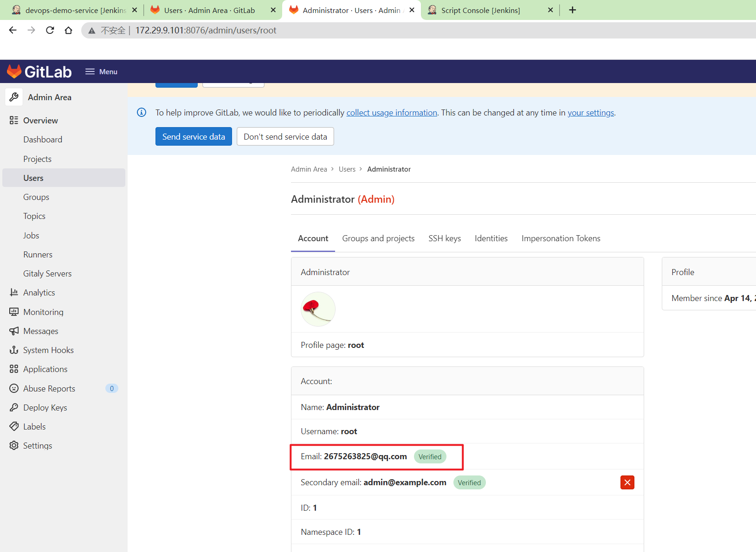The width and height of the screenshot is (756, 552).
Task: Select the Account tab
Action: pos(313,238)
